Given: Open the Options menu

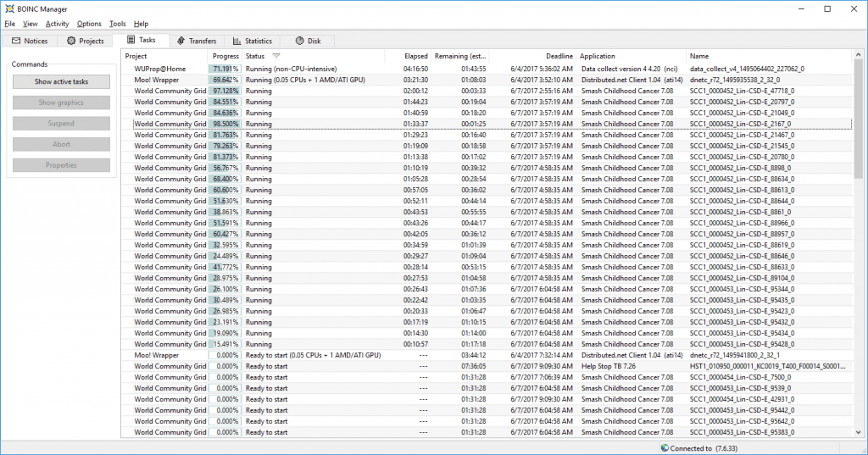Looking at the screenshot, I should click(x=89, y=24).
